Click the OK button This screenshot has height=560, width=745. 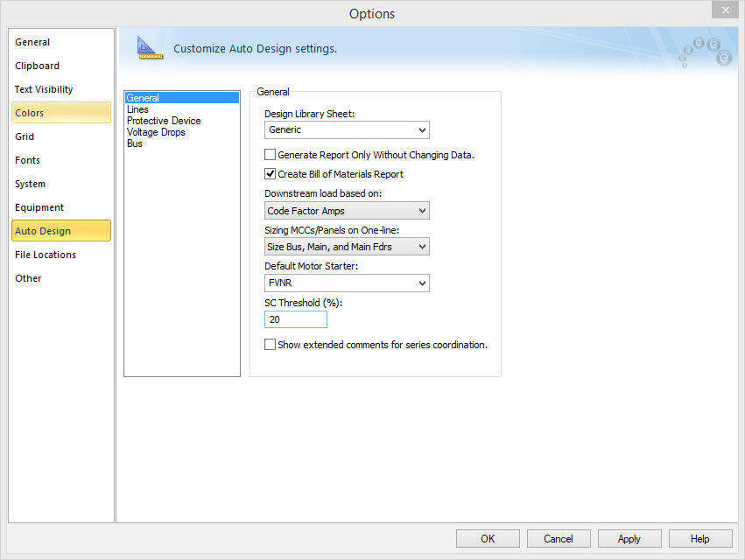(x=488, y=539)
